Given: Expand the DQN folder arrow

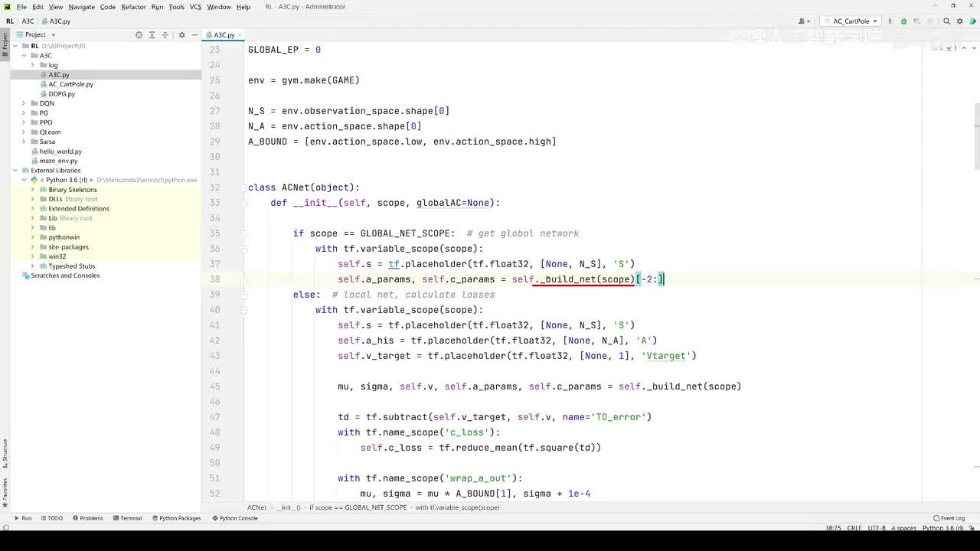Looking at the screenshot, I should pos(24,103).
